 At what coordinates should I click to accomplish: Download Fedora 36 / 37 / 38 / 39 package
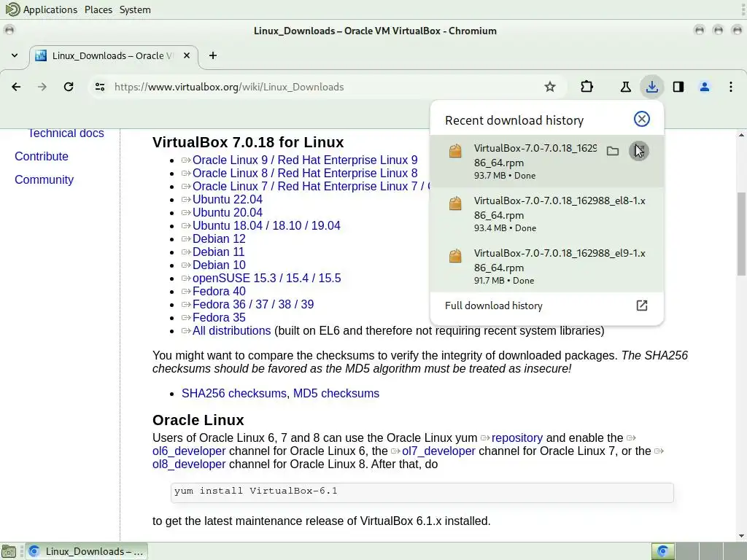point(253,304)
